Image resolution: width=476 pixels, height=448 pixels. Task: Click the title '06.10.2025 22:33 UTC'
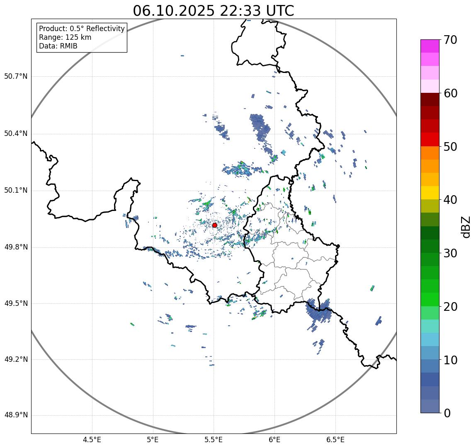214,11
